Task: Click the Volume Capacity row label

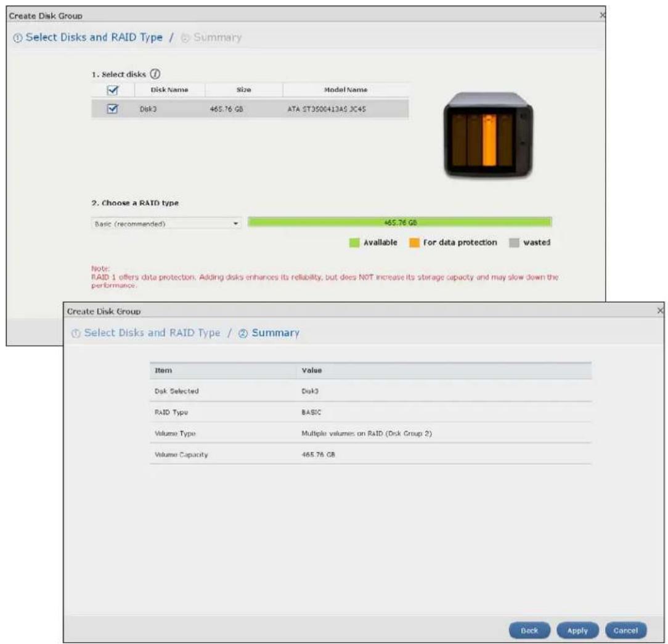Action: (181, 455)
